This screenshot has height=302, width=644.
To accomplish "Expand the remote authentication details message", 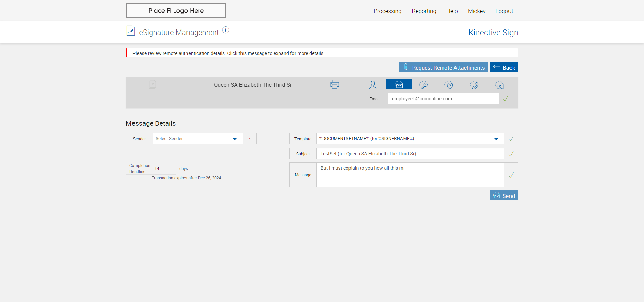I will pyautogui.click(x=228, y=53).
